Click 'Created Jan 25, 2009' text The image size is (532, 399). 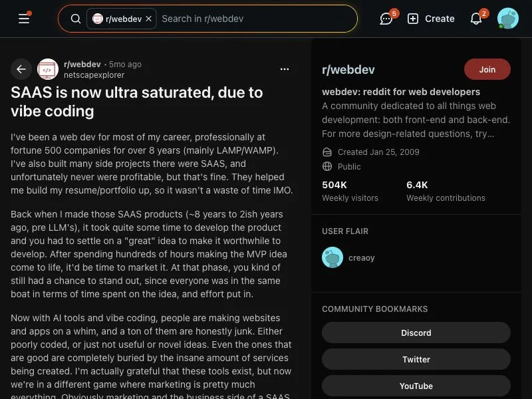click(x=378, y=152)
